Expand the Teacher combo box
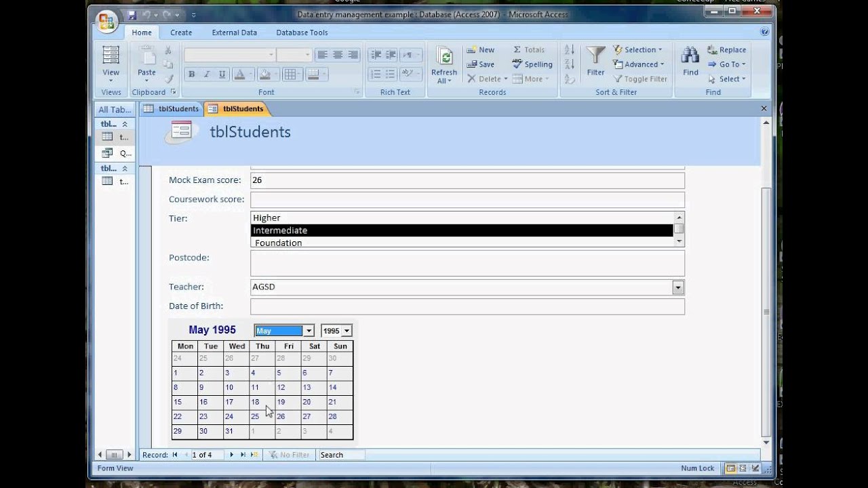The image size is (868, 488). click(x=678, y=287)
